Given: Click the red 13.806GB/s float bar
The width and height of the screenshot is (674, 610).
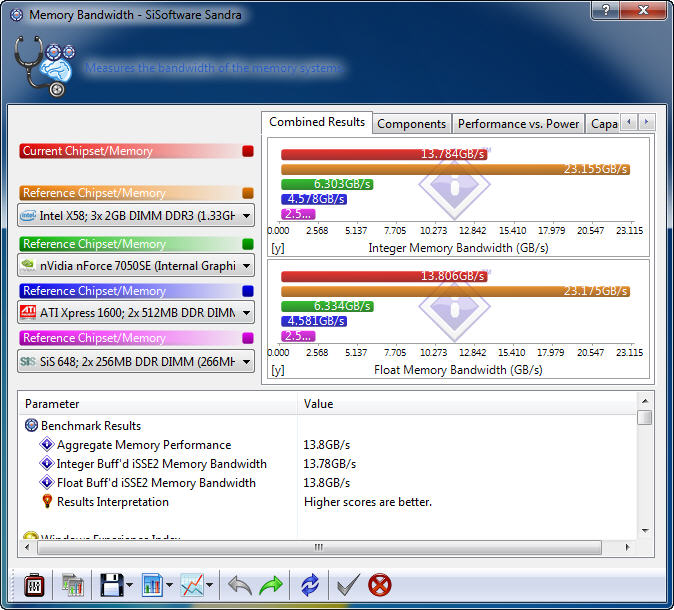Looking at the screenshot, I should tap(384, 276).
